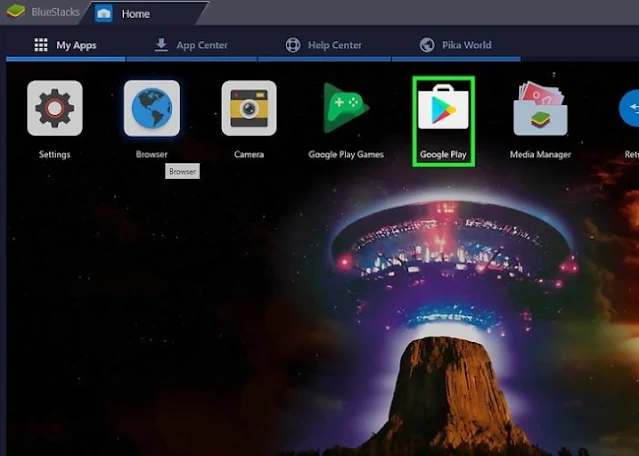The image size is (639, 456).
Task: Click the BlueStacks title text
Action: point(55,12)
